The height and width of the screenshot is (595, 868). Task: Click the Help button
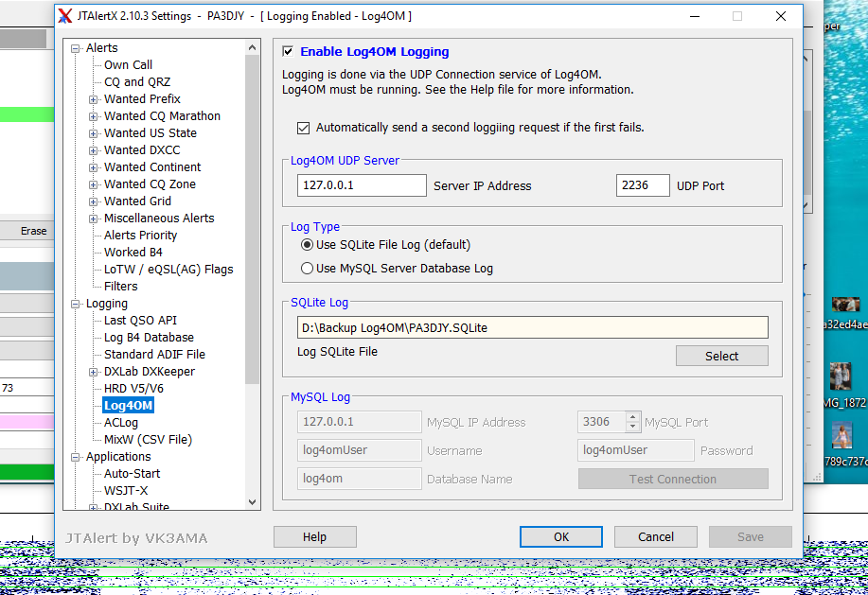pos(314,537)
